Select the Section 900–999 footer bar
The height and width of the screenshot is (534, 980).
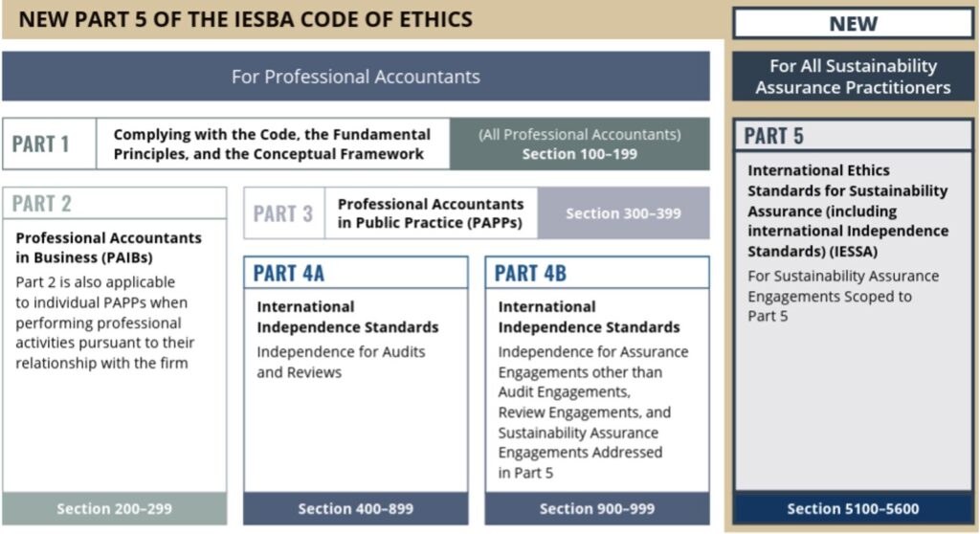[x=597, y=508]
